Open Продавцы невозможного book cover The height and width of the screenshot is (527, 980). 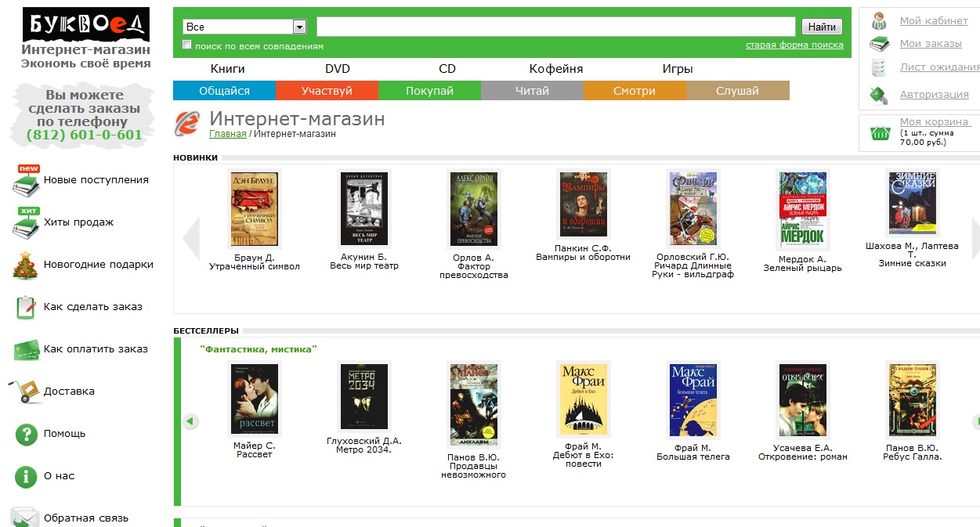pyautogui.click(x=474, y=403)
